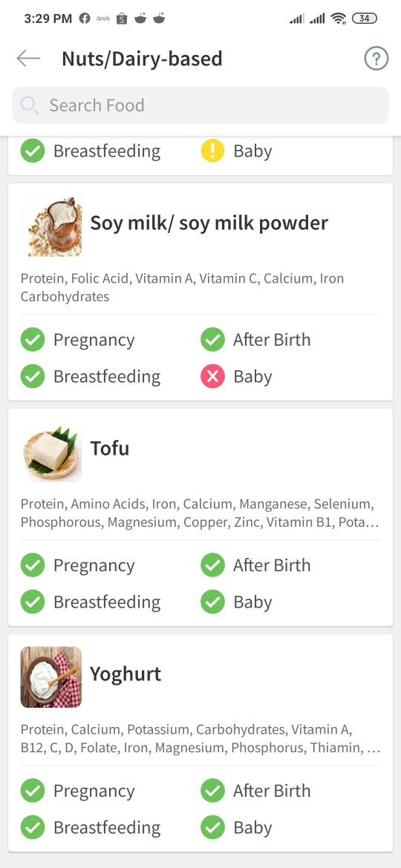Tap the Baby label in Tofu card
Viewport: 401px width, 868px height.
(252, 602)
